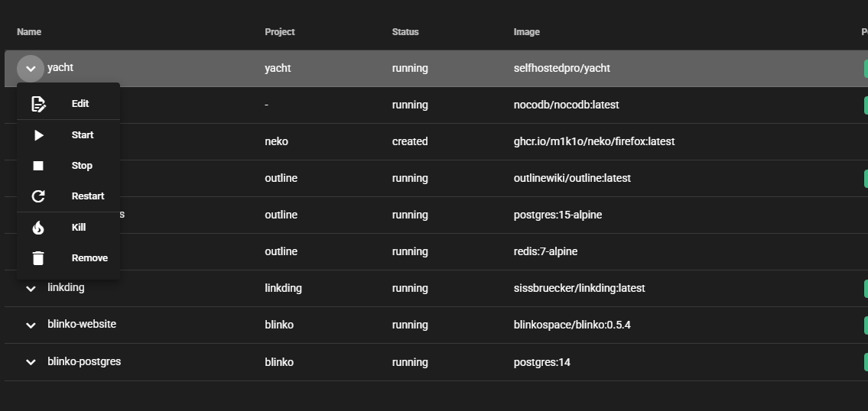Click the neko project cell
This screenshot has width=868, height=411.
click(276, 141)
